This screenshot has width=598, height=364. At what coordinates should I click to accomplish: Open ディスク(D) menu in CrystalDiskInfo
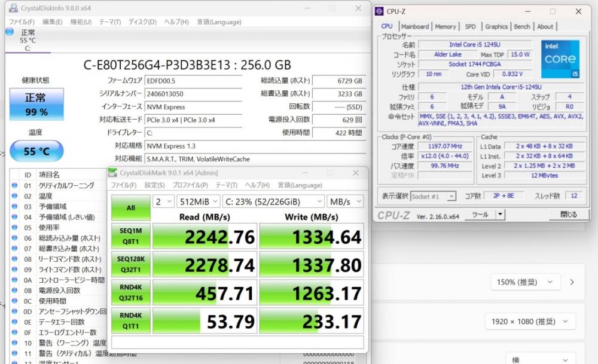coord(142,22)
